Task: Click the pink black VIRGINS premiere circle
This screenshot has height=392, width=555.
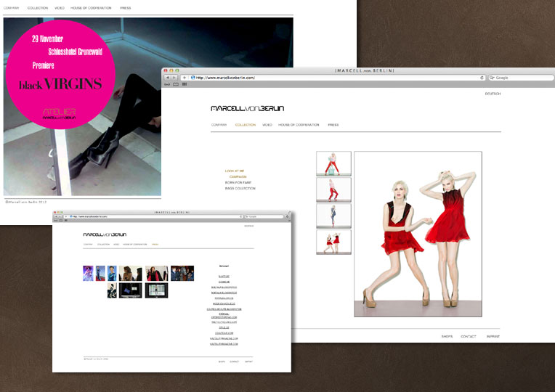Action: pyautogui.click(x=60, y=74)
